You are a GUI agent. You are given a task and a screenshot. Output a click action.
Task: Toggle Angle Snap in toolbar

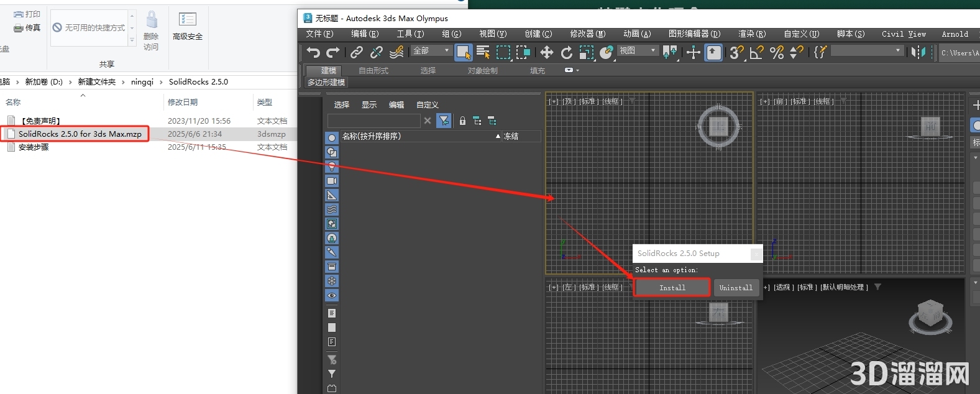tap(757, 52)
